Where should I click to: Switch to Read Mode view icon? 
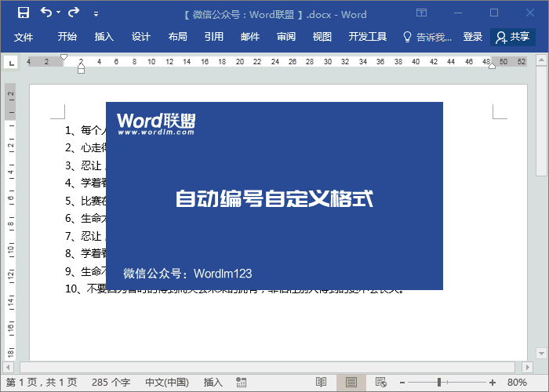pyautogui.click(x=321, y=383)
